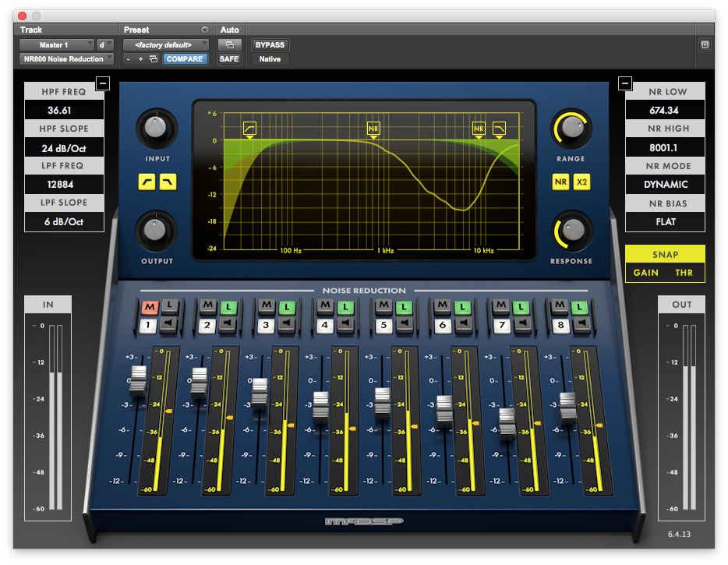Collapse the right NR parameter panel
The height and width of the screenshot is (565, 728).
click(625, 83)
